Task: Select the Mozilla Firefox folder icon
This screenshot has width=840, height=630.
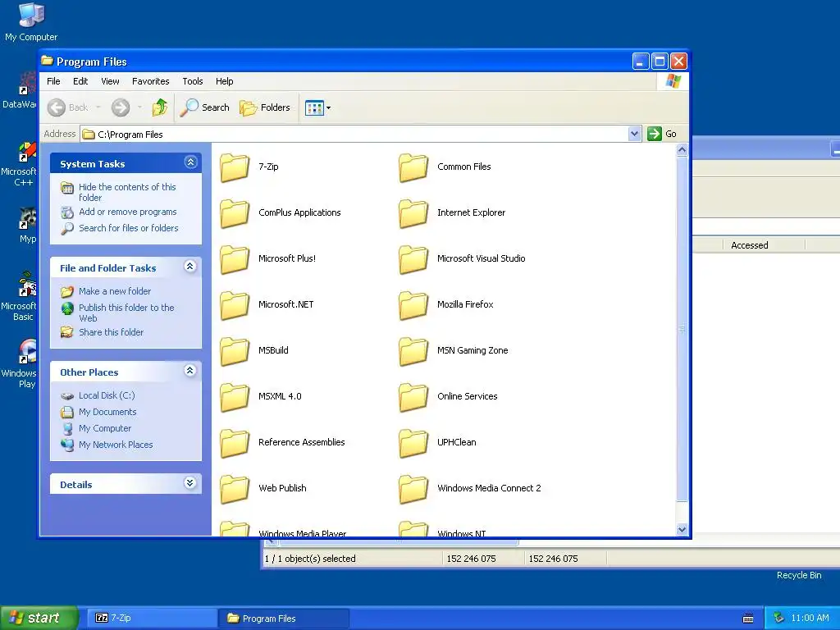Action: pyautogui.click(x=413, y=305)
